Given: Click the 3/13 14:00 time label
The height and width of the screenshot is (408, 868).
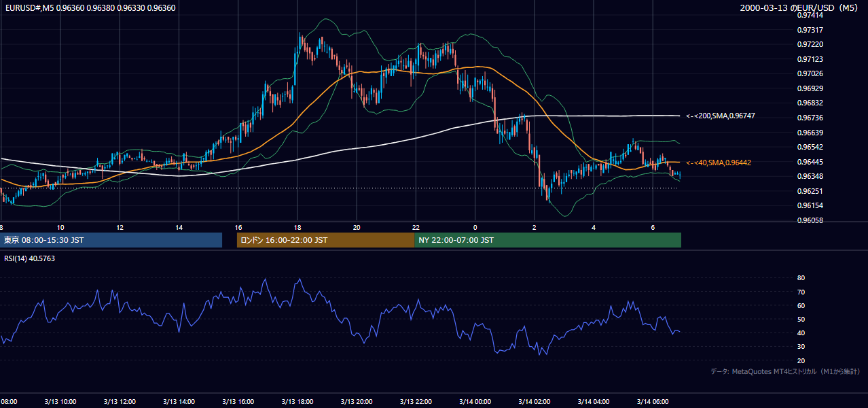Looking at the screenshot, I should 179,401.
